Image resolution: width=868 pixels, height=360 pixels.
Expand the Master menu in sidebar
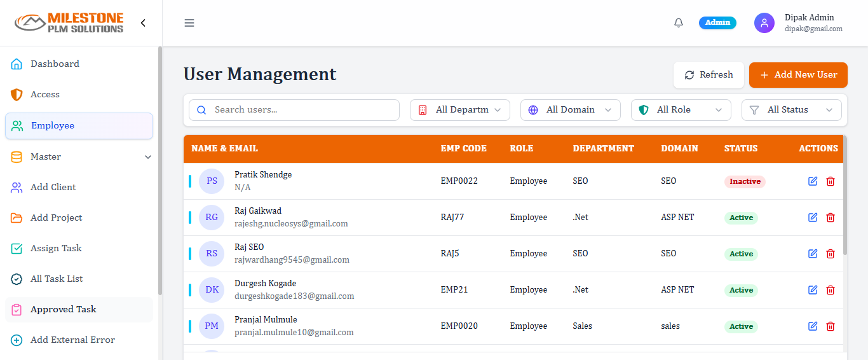[x=79, y=156]
